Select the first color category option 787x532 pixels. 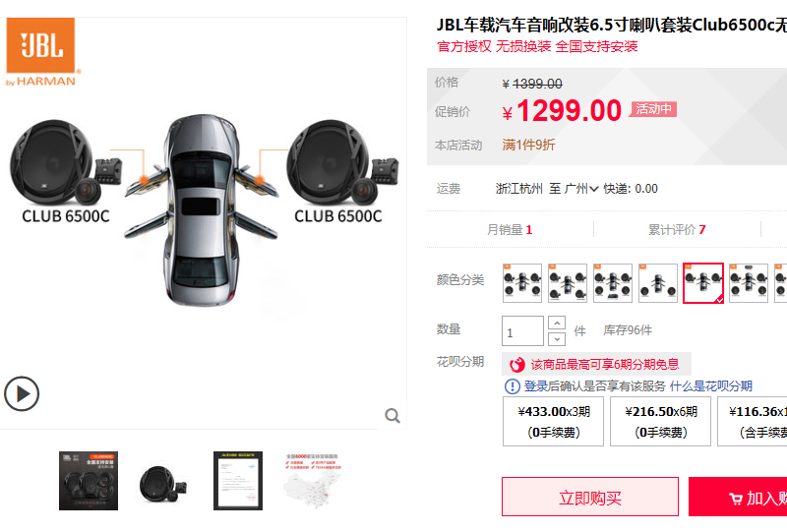point(522,283)
